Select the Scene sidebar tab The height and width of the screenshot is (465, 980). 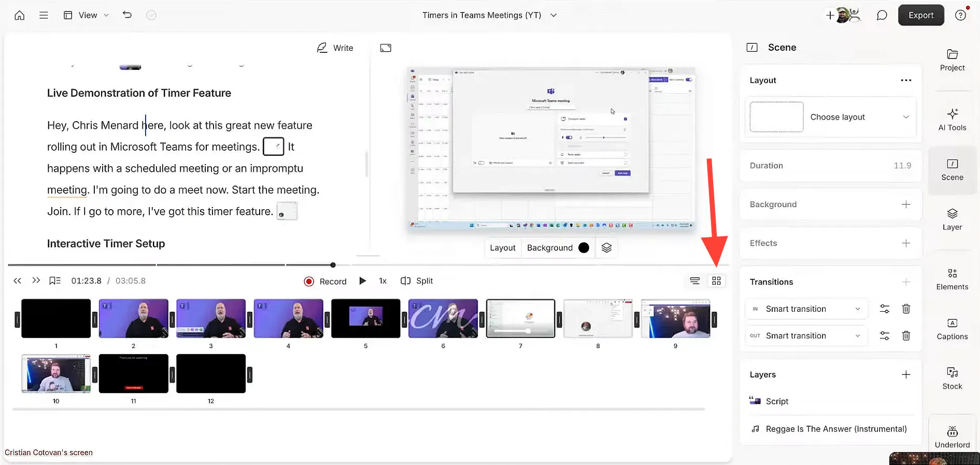(x=952, y=170)
